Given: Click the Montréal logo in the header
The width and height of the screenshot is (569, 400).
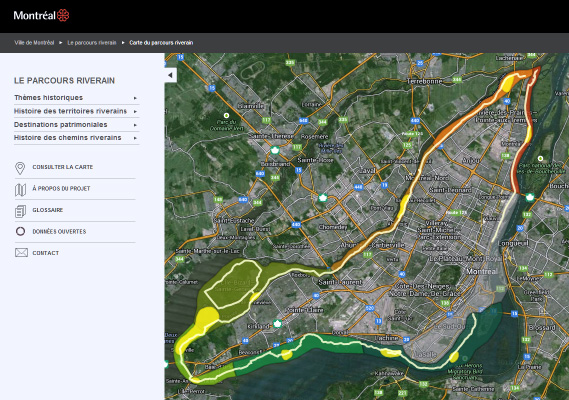Looking at the screenshot, I should point(41,15).
